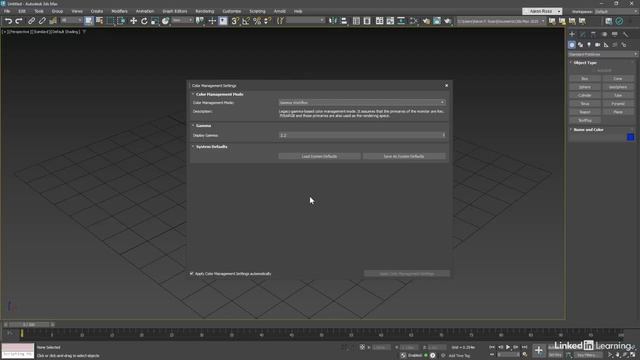640x360 pixels.
Task: Activate the Select and Scale tool
Action: coord(155,21)
